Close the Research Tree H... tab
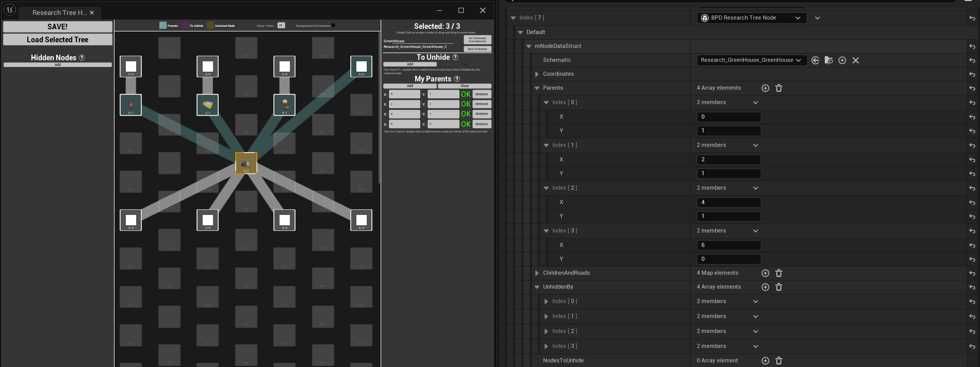The height and width of the screenshot is (367, 980). (92, 12)
